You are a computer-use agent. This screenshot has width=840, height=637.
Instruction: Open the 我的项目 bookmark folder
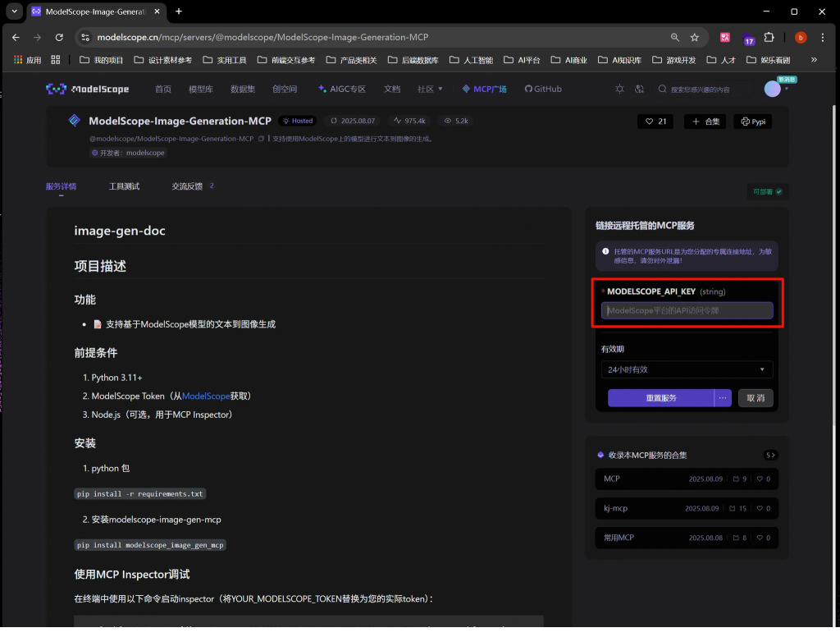pyautogui.click(x=101, y=60)
